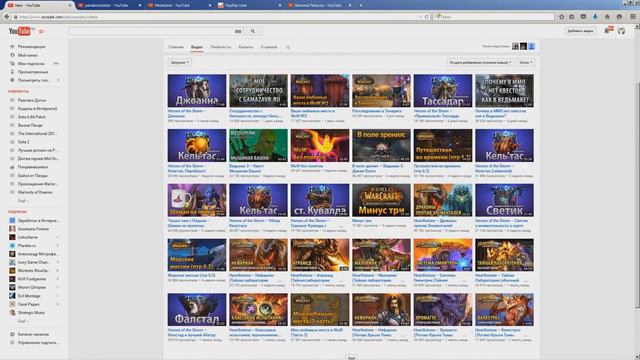Expand Ещё under the playlists list
Image resolution: width=640 pixels, height=360 pixels.
coord(22,201)
